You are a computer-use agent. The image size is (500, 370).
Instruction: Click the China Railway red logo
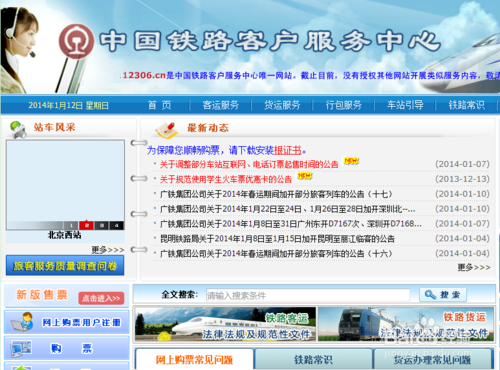coord(76,41)
